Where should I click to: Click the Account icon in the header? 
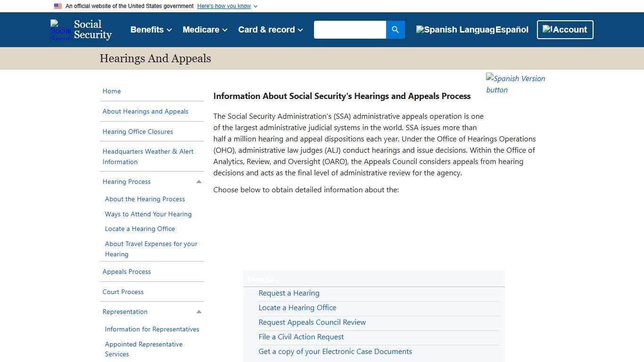(x=548, y=29)
